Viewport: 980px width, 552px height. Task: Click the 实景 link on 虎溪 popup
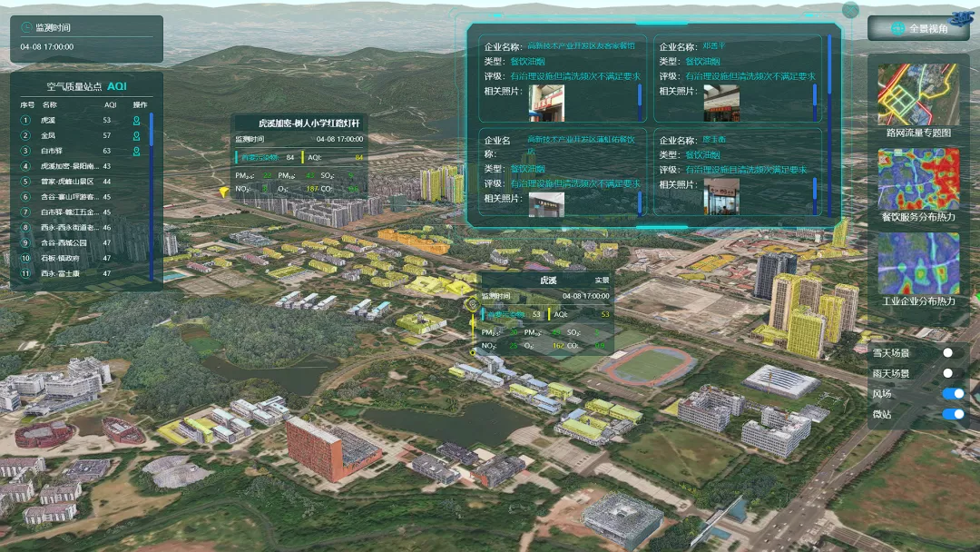tap(602, 281)
